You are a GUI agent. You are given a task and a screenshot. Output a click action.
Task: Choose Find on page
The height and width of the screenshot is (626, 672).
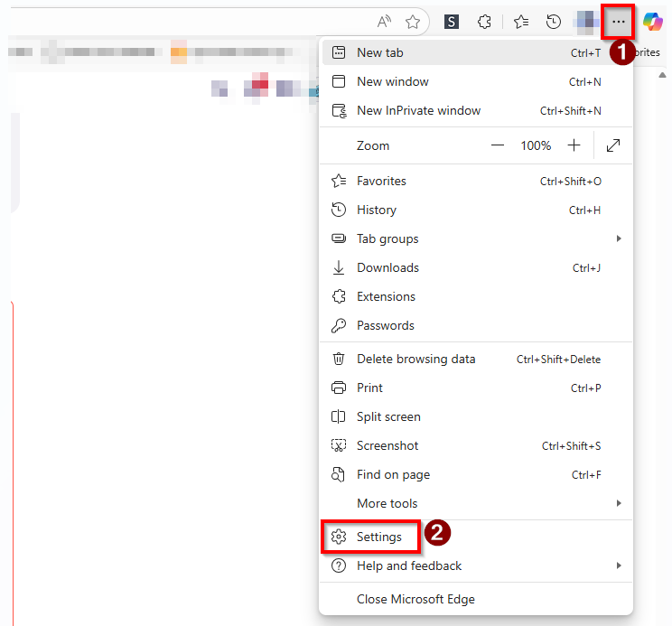pyautogui.click(x=476, y=475)
